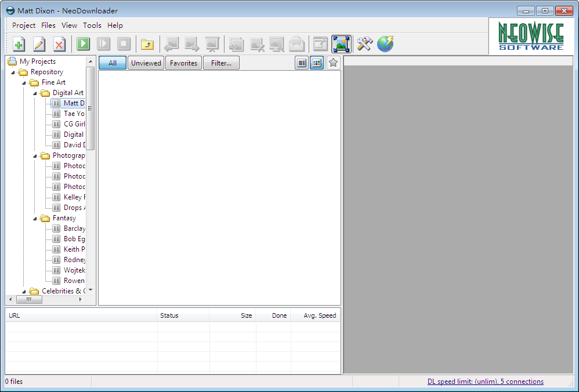Click the next image toolbar icon

(191, 44)
